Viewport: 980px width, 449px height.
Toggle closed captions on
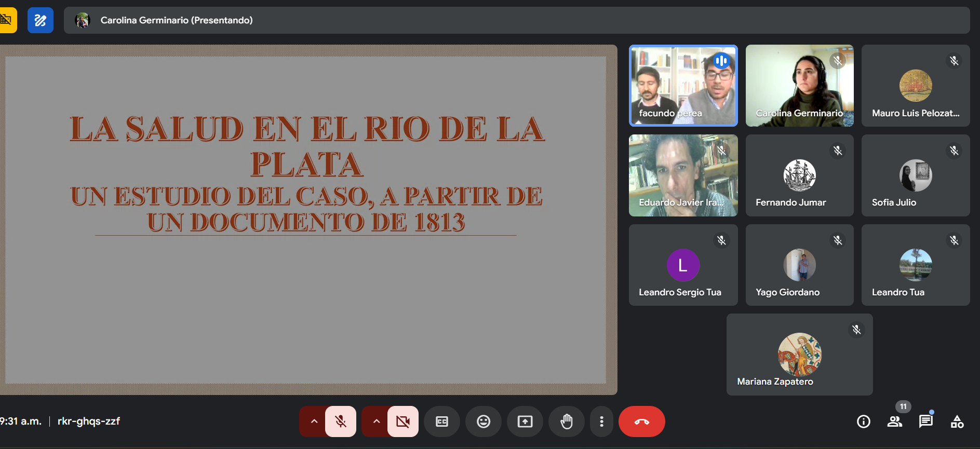(441, 421)
